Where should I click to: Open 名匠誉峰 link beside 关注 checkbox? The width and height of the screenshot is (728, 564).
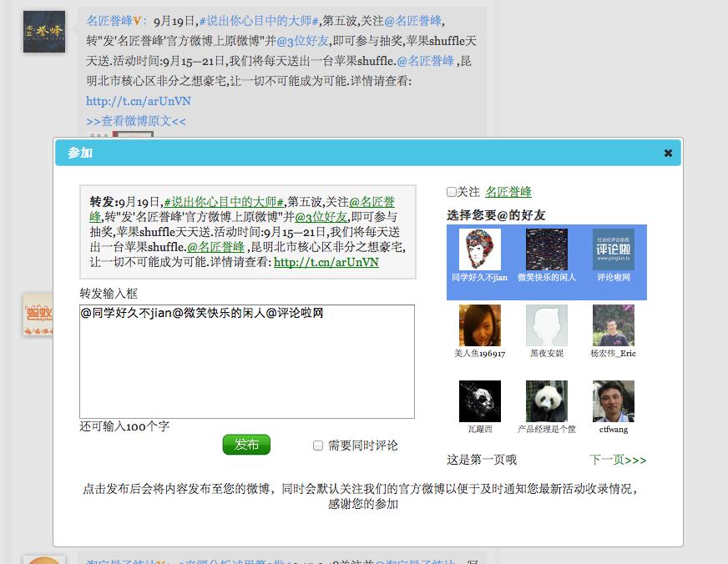pos(508,192)
